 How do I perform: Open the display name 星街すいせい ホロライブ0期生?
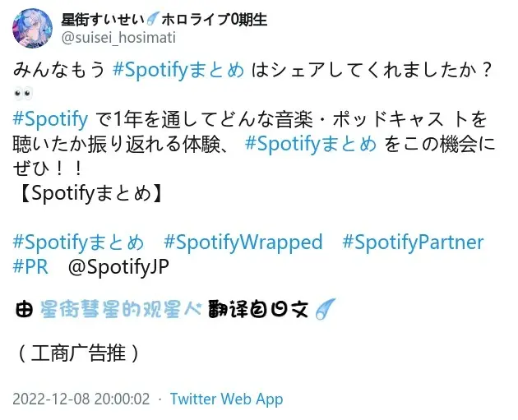click(164, 21)
